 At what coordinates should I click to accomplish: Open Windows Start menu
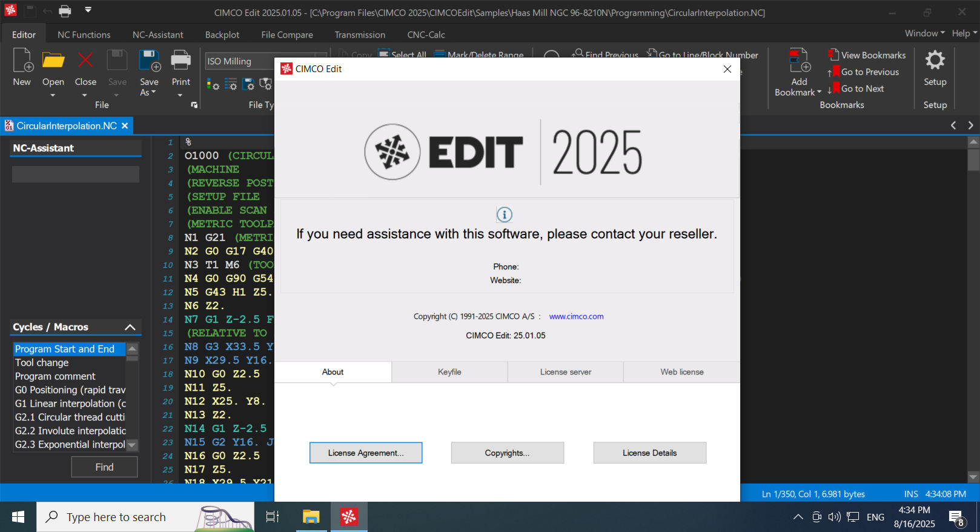click(18, 517)
